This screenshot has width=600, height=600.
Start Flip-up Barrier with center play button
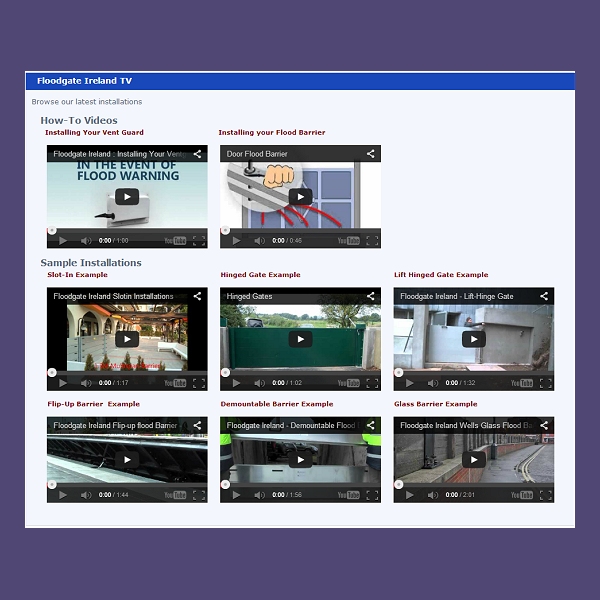[127, 460]
